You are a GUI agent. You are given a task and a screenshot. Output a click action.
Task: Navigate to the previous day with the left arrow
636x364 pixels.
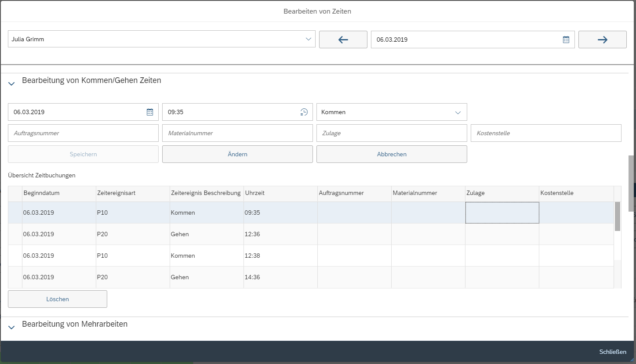tap(343, 39)
